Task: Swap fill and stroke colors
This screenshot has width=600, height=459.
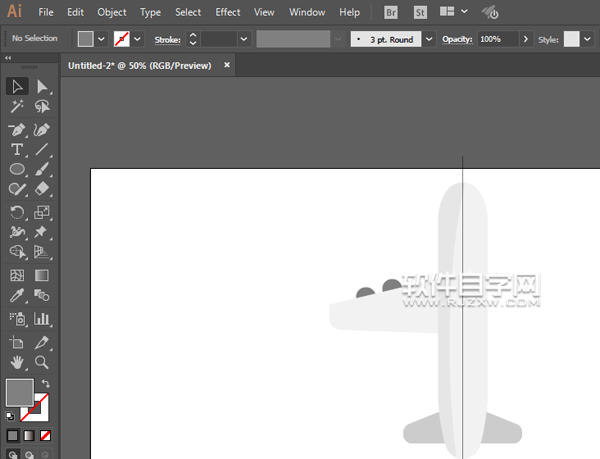Action: [x=46, y=383]
